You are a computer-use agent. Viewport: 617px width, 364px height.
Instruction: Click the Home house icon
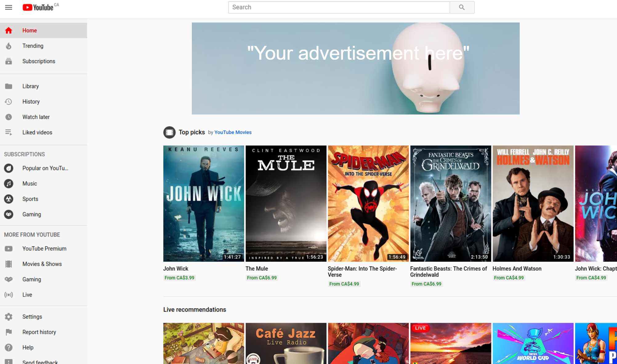tap(9, 30)
